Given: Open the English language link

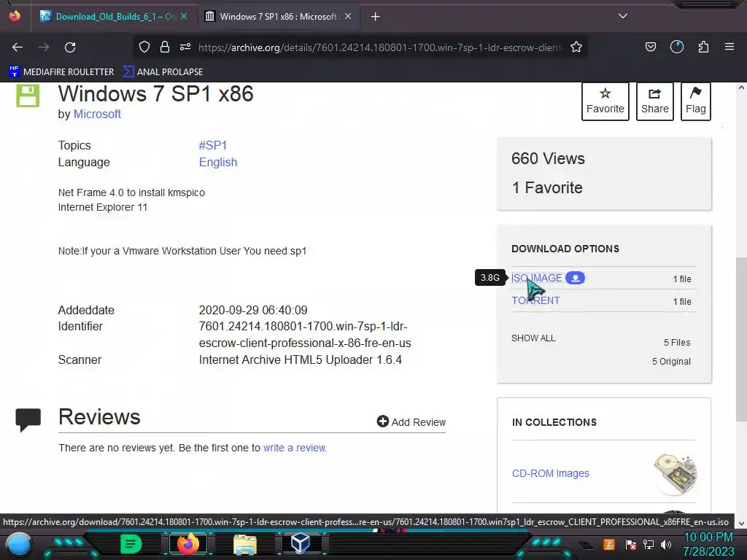Looking at the screenshot, I should point(218,163).
